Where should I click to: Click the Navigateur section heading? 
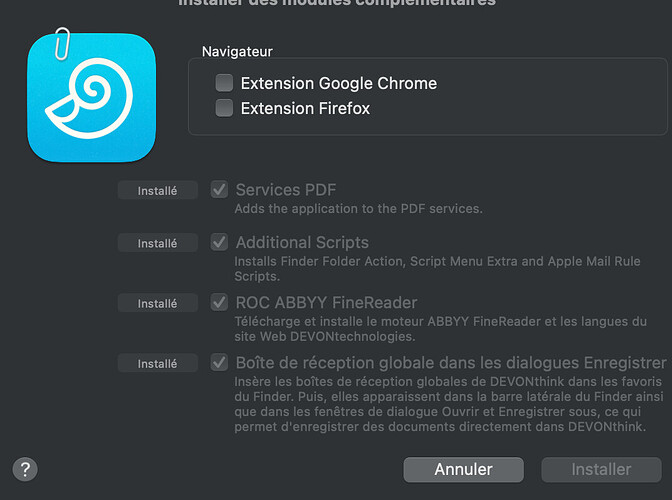(x=237, y=51)
